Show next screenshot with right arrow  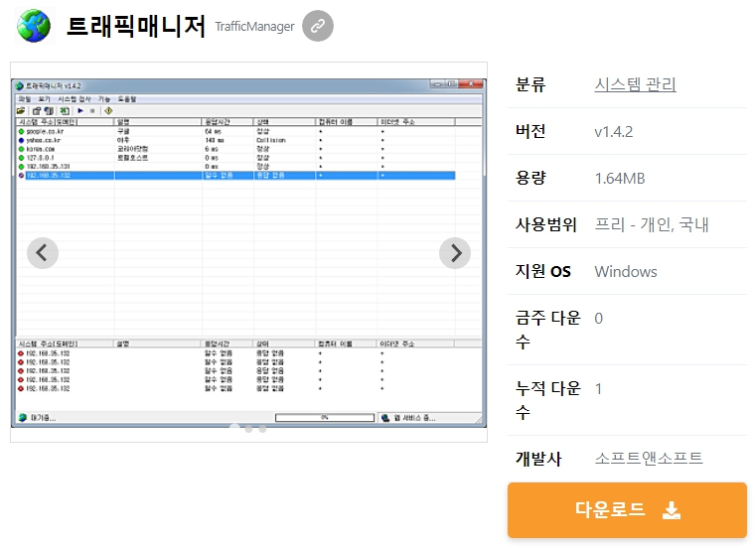455,253
